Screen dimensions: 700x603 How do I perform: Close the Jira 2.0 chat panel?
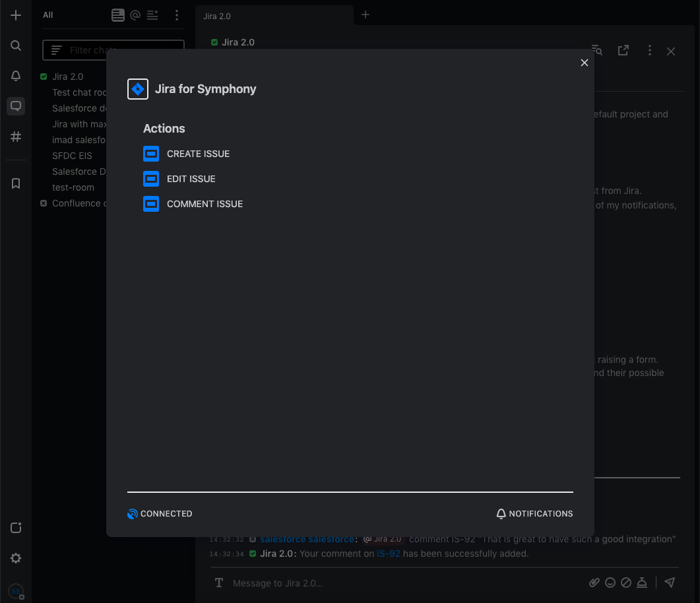point(670,51)
